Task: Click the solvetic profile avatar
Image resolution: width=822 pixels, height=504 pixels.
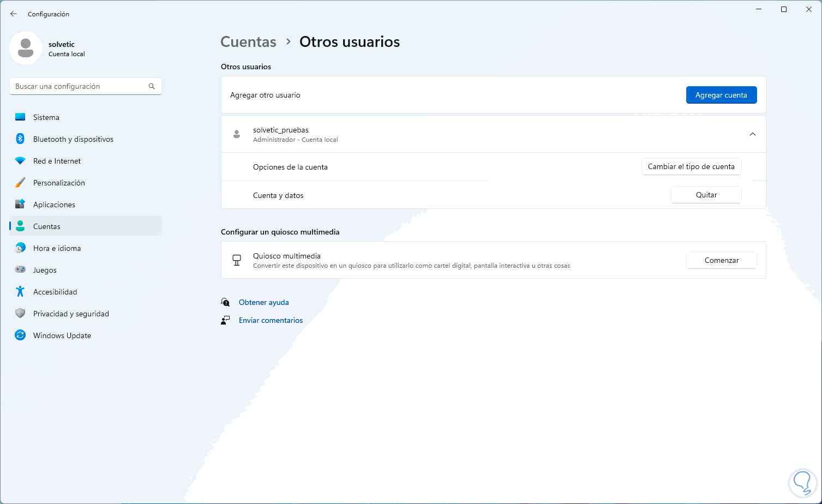Action: coord(26,48)
